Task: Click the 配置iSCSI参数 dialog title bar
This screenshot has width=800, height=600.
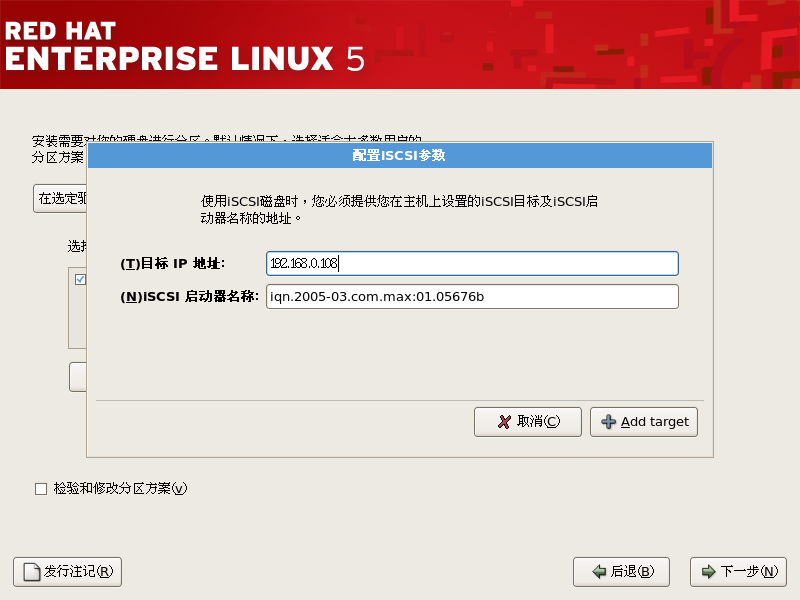Action: (399, 155)
